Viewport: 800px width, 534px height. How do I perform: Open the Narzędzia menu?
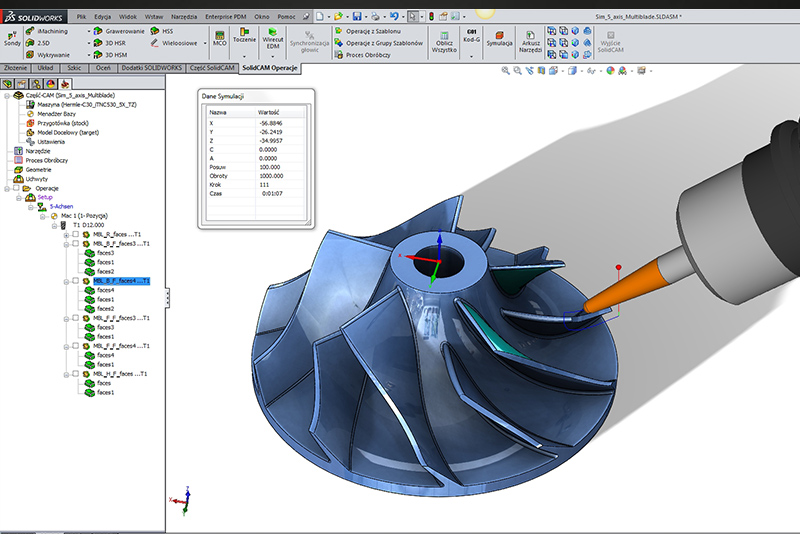tap(184, 16)
